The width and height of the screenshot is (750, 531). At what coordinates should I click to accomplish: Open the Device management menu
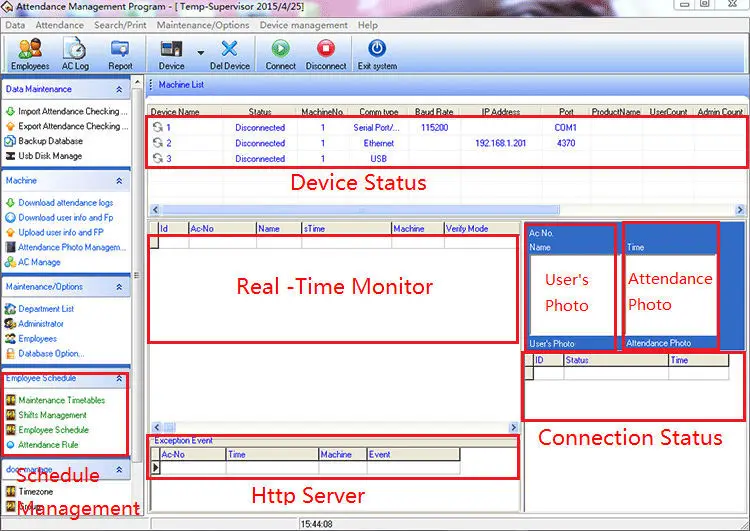click(303, 25)
